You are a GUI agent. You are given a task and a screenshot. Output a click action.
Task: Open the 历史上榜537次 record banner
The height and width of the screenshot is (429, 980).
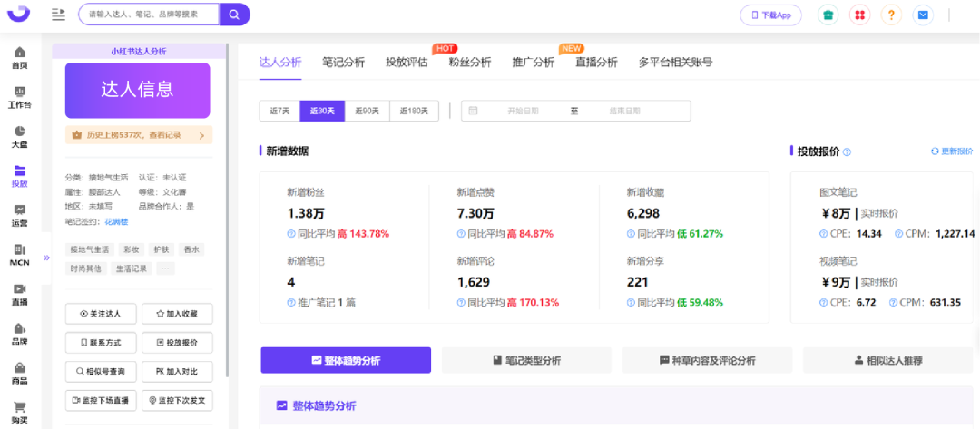tap(138, 135)
